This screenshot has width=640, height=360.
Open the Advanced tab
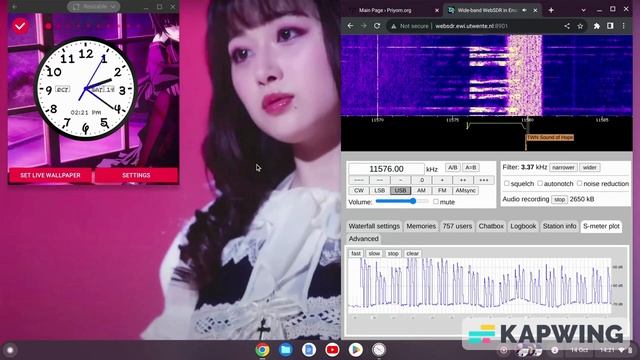[x=363, y=239]
